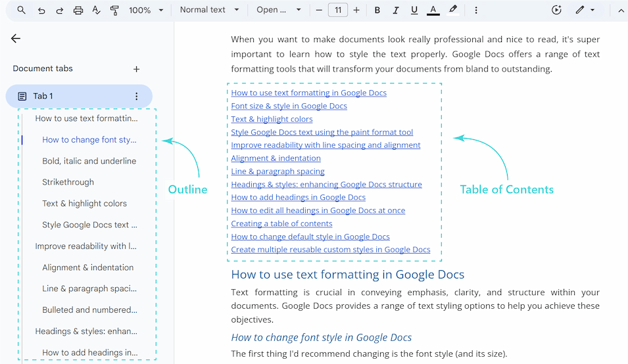Follow 'How to use text formatting in Google Docs' link
Viewport: 628px width, 364px height.
(x=309, y=93)
